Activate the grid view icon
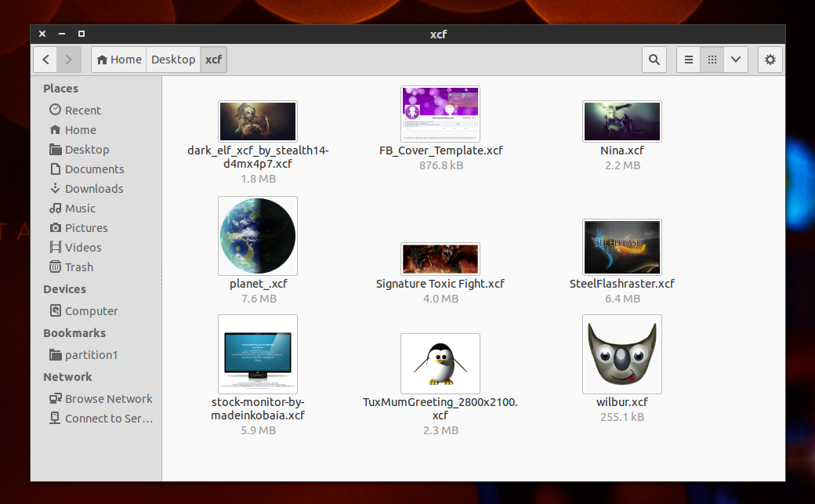The image size is (815, 504). coord(712,60)
